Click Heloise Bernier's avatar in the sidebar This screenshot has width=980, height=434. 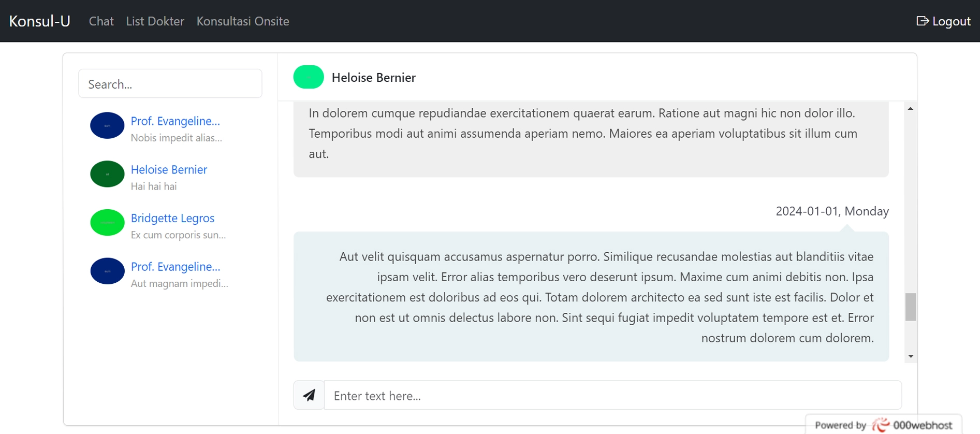(107, 174)
